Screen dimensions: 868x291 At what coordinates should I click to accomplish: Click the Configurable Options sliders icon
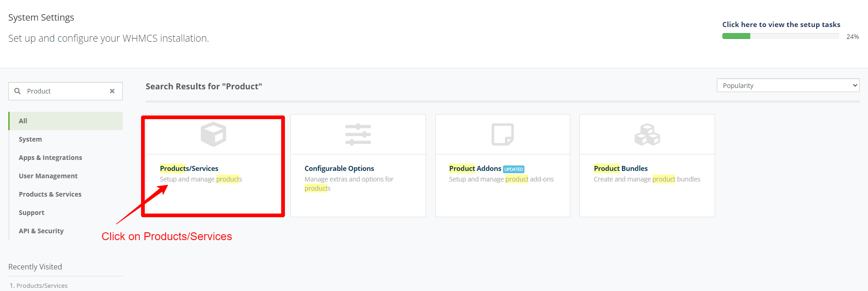(x=358, y=134)
